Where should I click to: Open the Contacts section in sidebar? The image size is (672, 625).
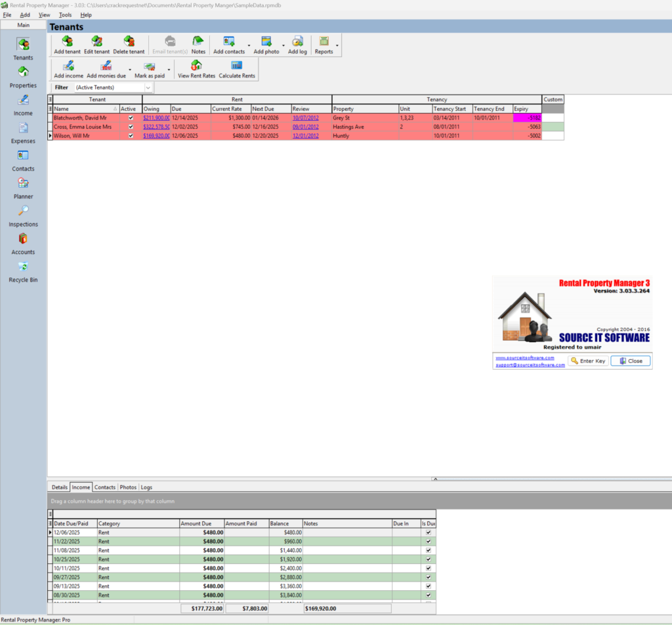click(x=23, y=161)
